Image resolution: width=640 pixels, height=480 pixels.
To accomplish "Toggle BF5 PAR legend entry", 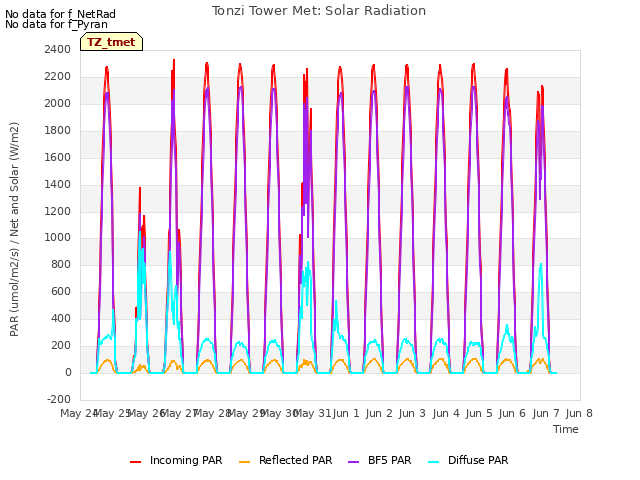I will pos(380,460).
